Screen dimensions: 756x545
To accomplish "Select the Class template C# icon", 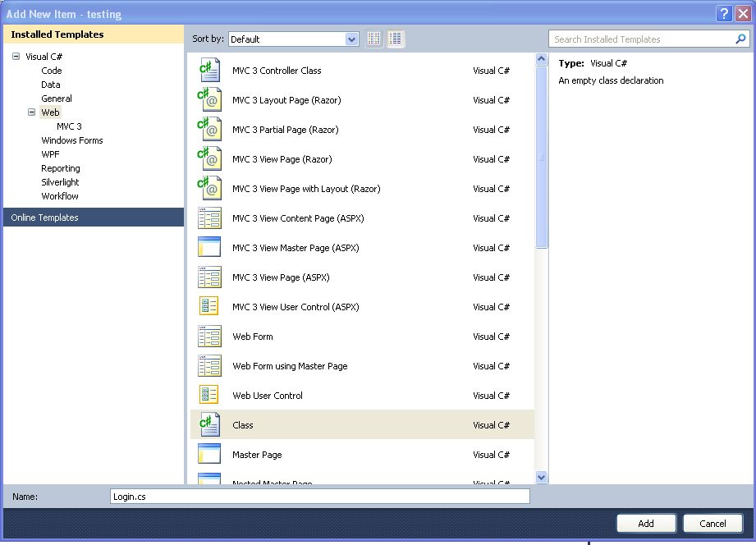I will [209, 424].
